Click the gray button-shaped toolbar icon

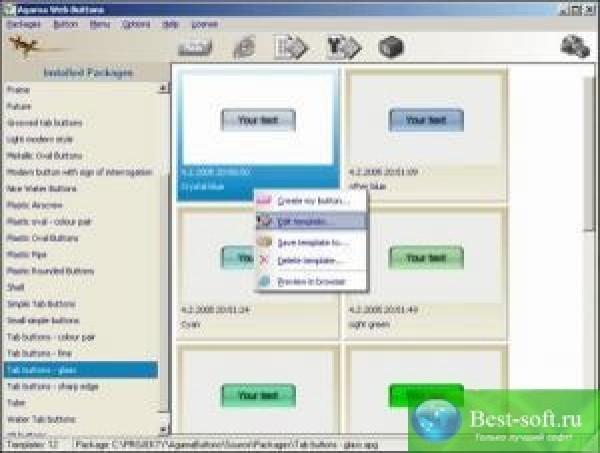point(195,47)
